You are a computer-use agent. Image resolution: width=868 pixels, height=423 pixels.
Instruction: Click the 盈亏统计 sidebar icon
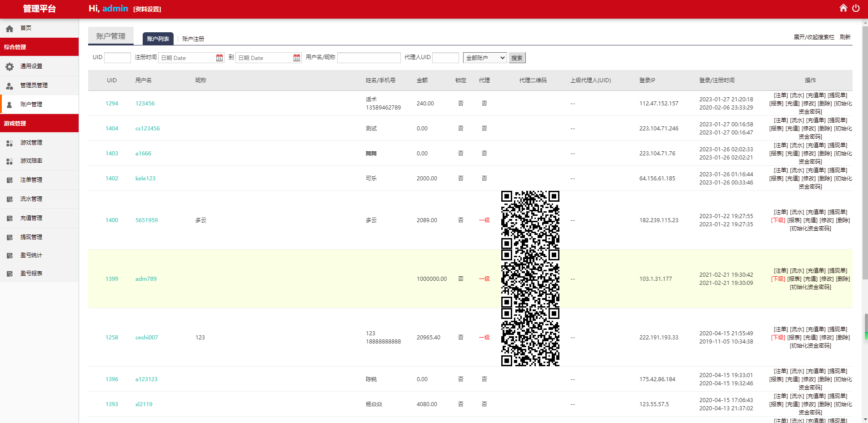pos(10,255)
